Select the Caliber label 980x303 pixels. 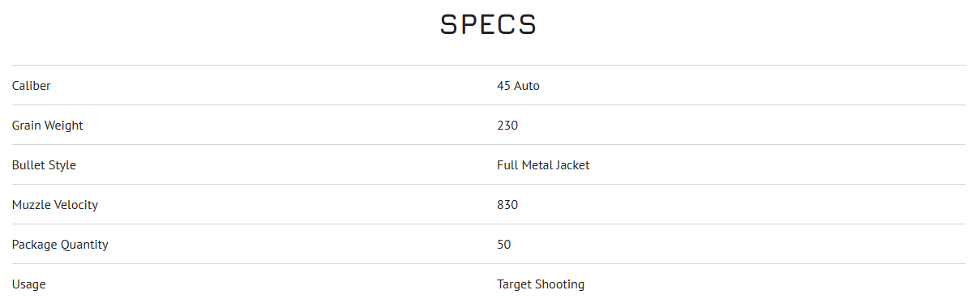coord(32,86)
